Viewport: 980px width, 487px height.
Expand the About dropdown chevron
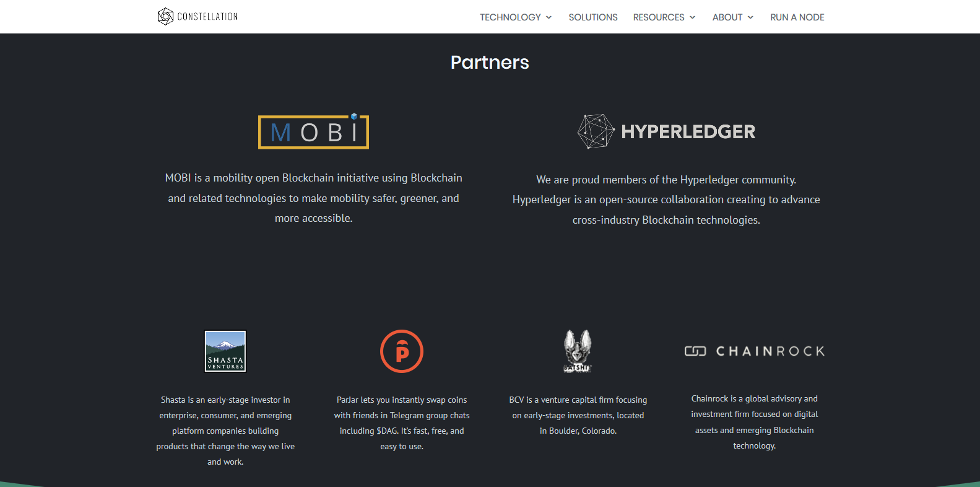pos(750,17)
